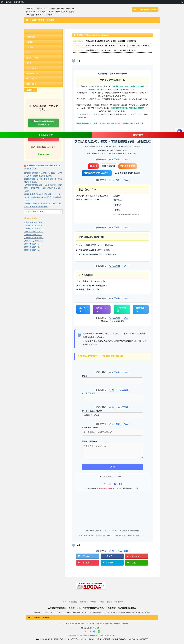Click the heart like icon below the article
184x644 pixels.
(73, 545)
